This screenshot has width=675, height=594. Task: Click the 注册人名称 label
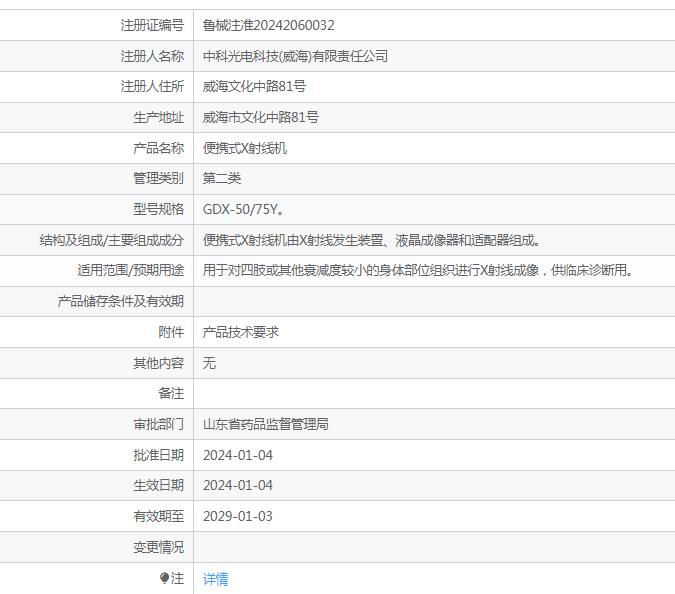pyautogui.click(x=152, y=56)
